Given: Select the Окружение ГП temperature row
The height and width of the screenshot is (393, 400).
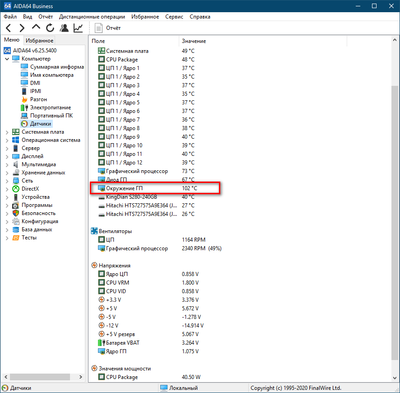Looking at the screenshot, I should point(155,188).
